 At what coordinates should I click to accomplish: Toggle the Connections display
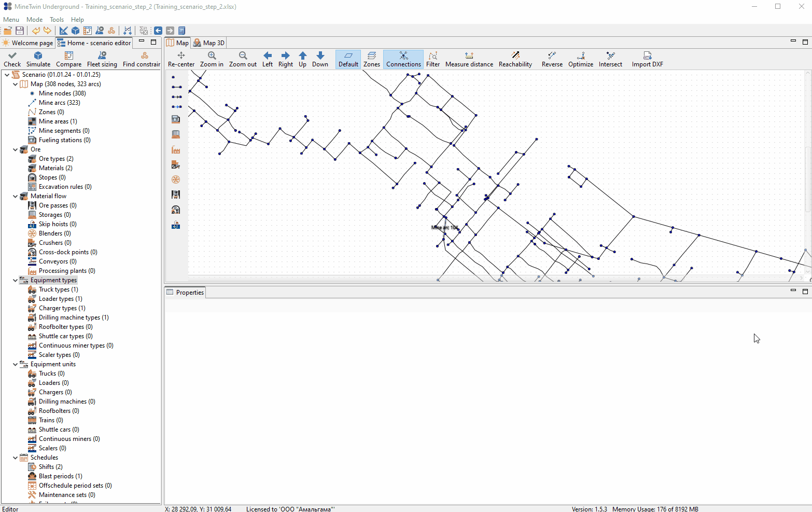[403, 59]
